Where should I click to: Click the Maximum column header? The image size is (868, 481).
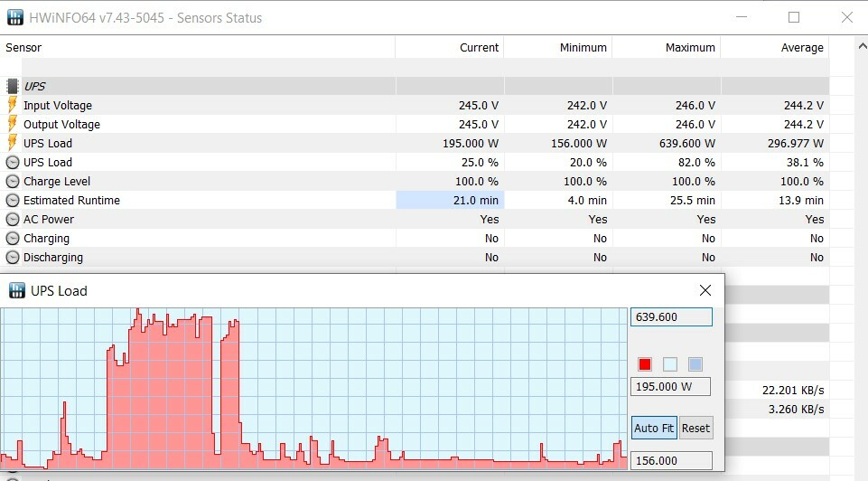667,48
